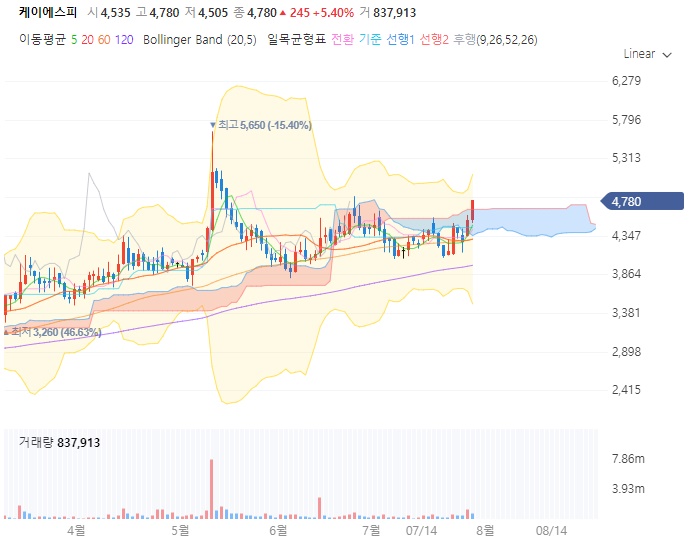Click the 이동평균 label

tap(42, 40)
